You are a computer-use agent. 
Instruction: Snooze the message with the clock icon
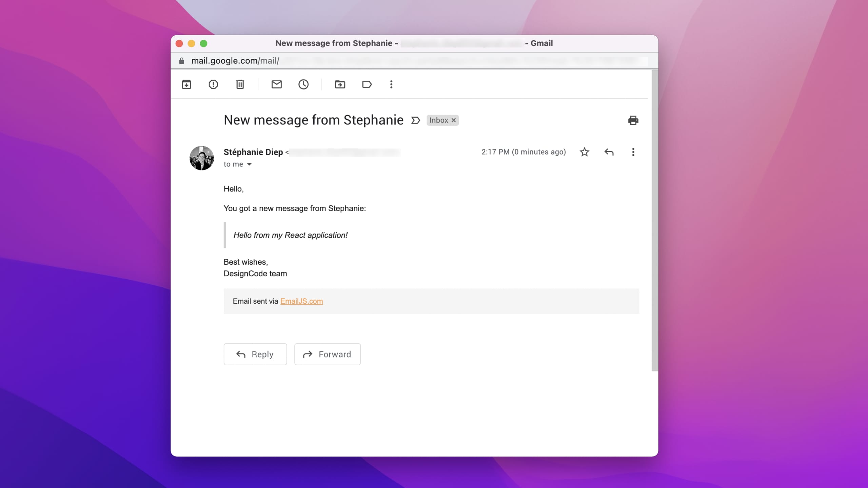click(x=303, y=84)
